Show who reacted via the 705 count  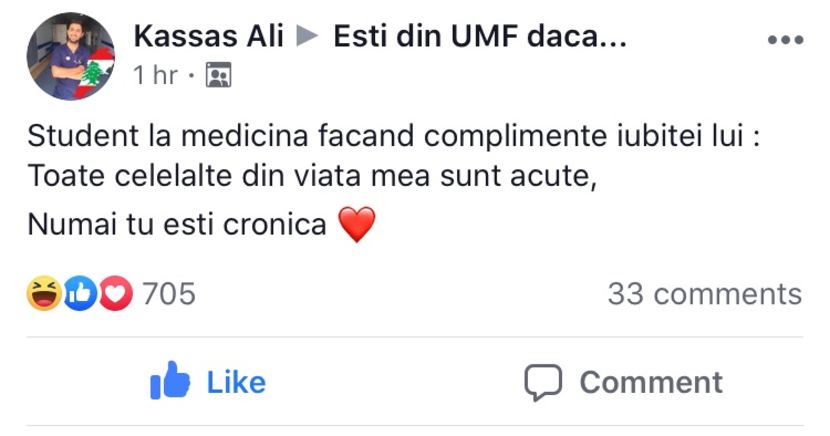pyautogui.click(x=168, y=294)
